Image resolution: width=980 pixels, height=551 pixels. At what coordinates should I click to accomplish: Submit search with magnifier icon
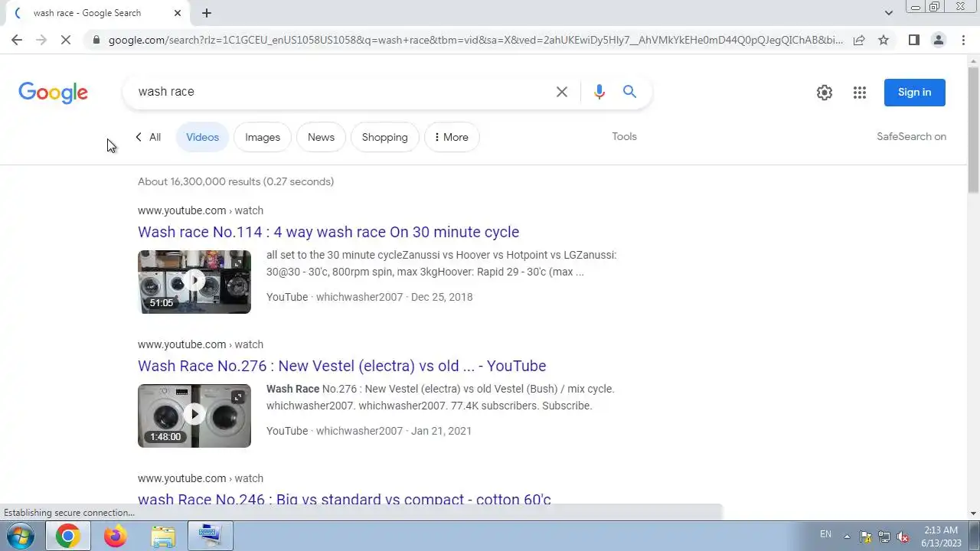[x=629, y=92]
